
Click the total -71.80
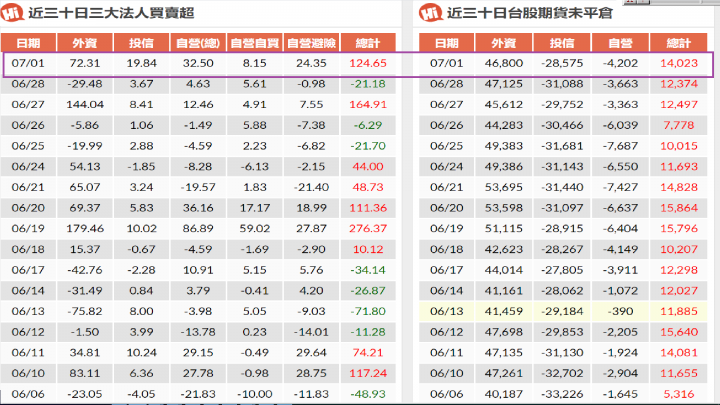click(x=368, y=311)
